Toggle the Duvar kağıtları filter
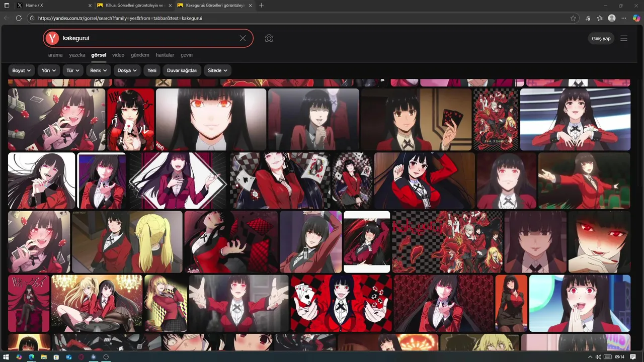This screenshot has height=362, width=644. point(182,70)
